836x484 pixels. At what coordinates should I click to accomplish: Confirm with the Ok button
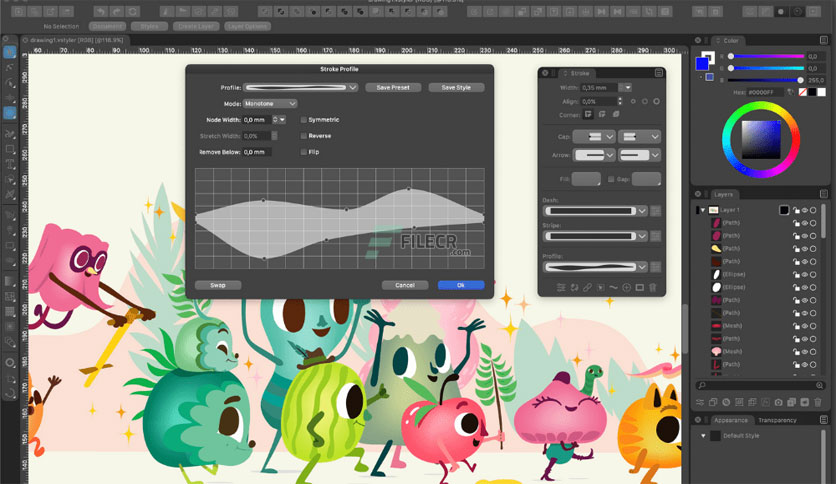click(461, 285)
